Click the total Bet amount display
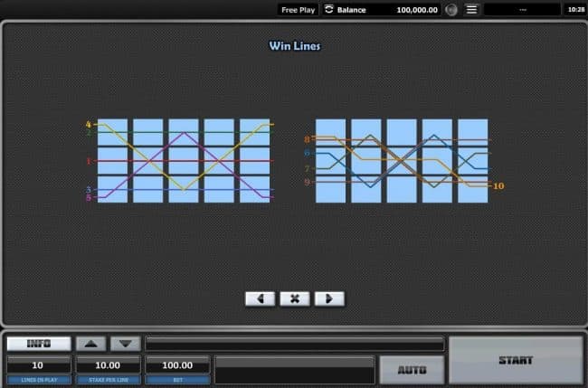This screenshot has width=588, height=388. point(177,364)
